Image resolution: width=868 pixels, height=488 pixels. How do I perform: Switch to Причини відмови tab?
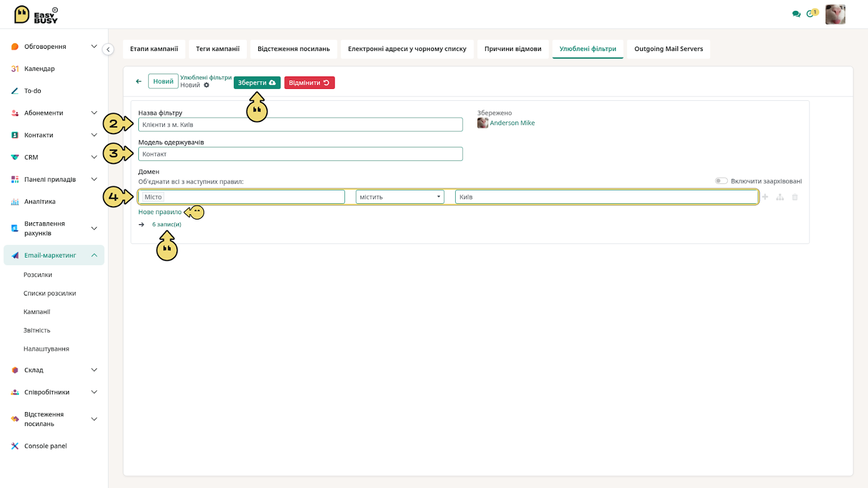pyautogui.click(x=513, y=49)
